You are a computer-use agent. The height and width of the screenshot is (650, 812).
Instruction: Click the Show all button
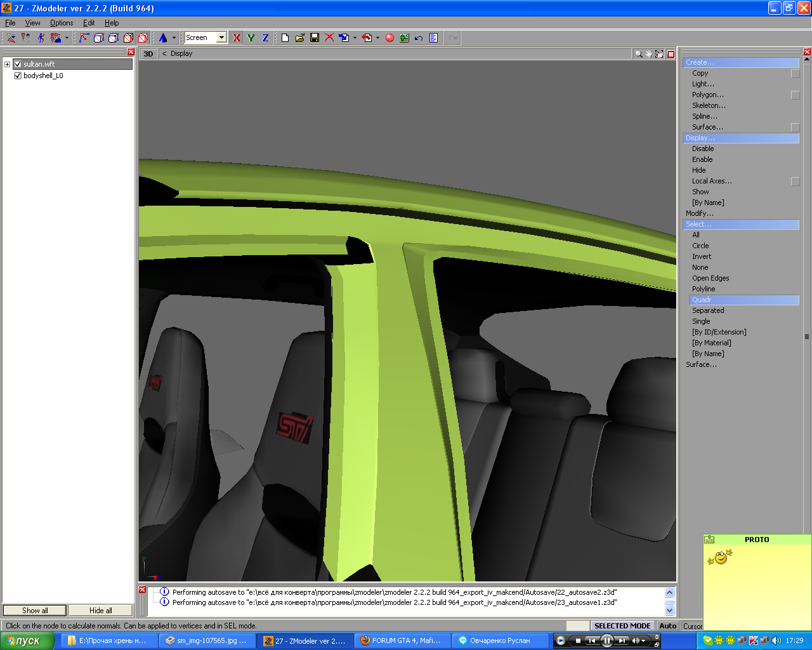tap(35, 611)
